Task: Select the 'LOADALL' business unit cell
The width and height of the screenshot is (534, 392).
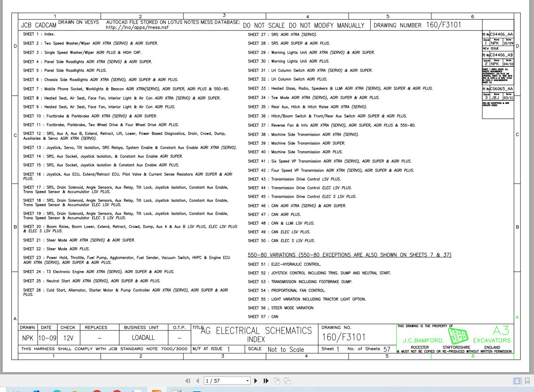Action: 143,338
